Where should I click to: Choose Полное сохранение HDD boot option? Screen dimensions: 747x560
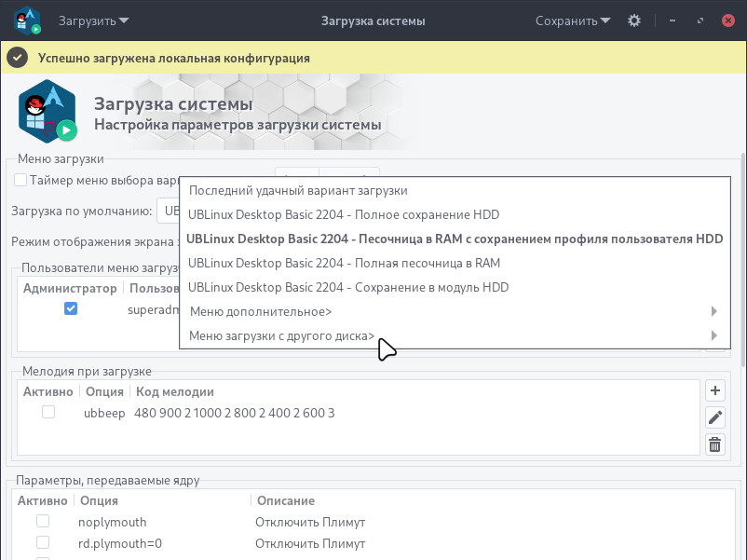[x=455, y=214]
